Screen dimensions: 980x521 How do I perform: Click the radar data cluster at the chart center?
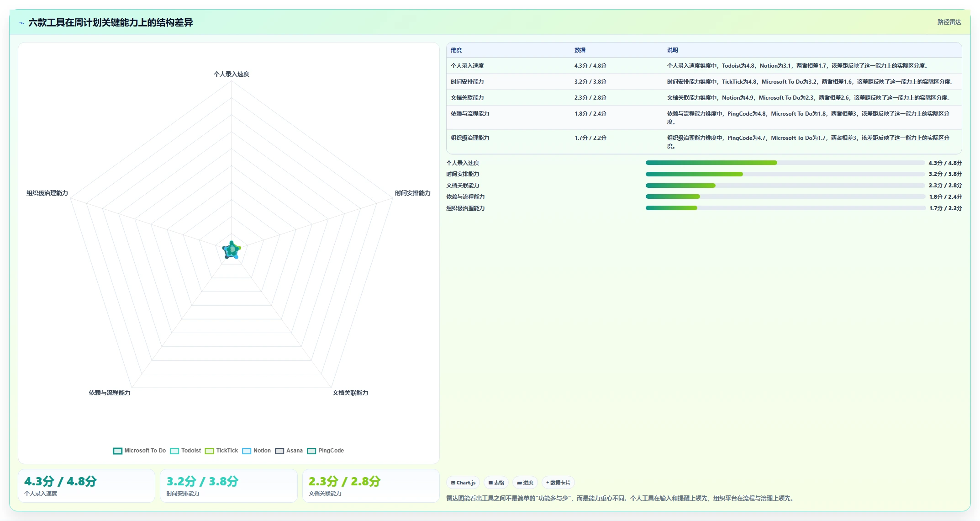coord(232,250)
